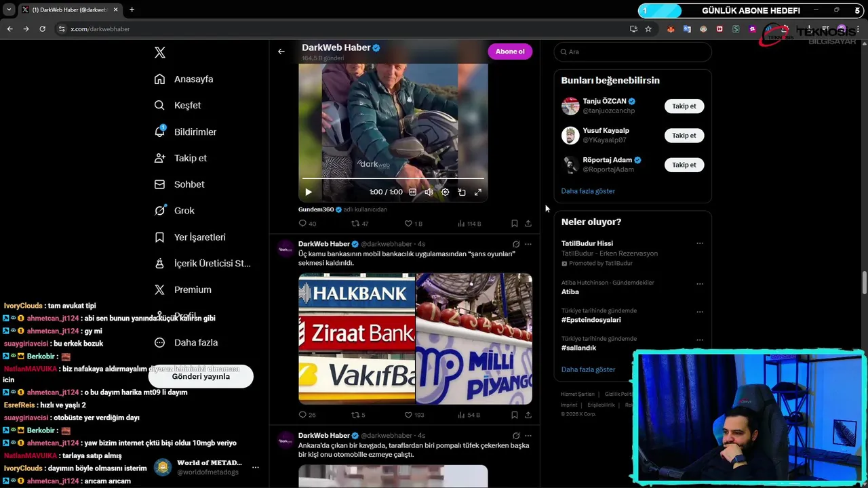Open Grok in sidebar

(x=174, y=211)
